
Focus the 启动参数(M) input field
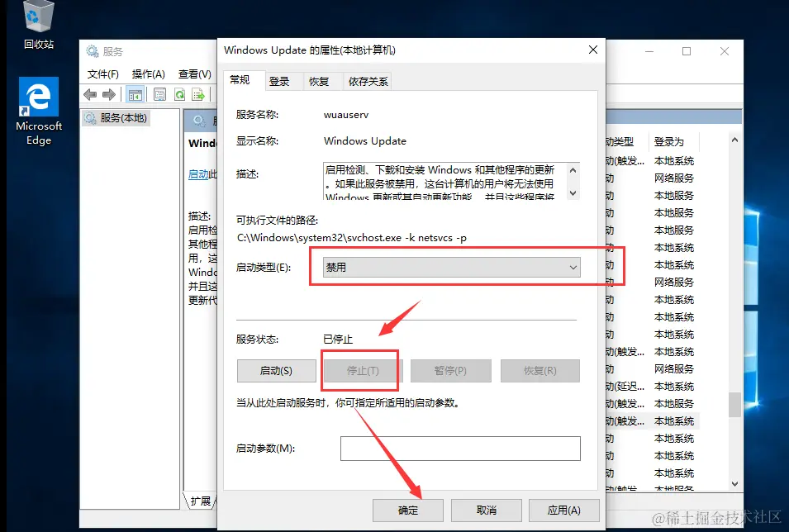click(460, 449)
